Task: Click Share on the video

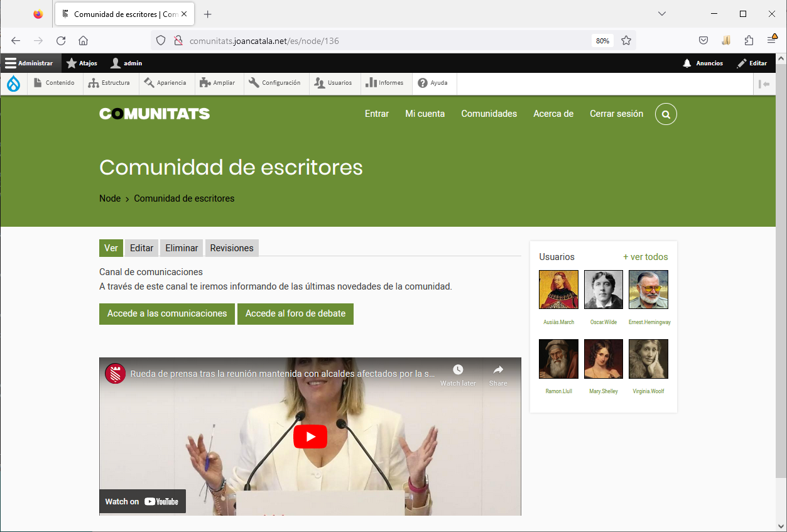Action: click(498, 375)
